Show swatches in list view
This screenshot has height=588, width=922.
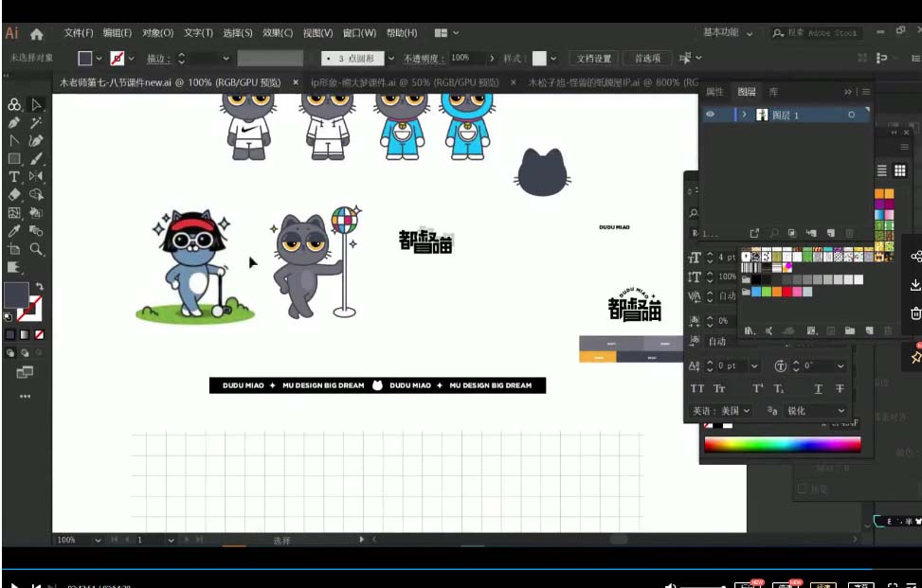882,171
